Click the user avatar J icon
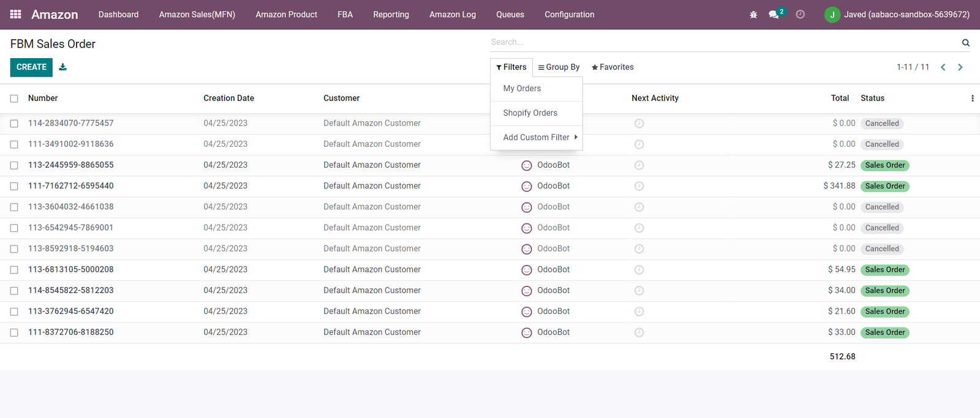This screenshot has height=418, width=980. (832, 15)
